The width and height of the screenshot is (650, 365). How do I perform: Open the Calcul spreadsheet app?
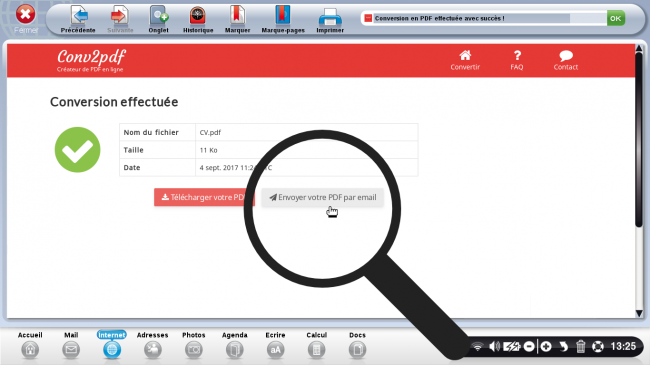[316, 345]
